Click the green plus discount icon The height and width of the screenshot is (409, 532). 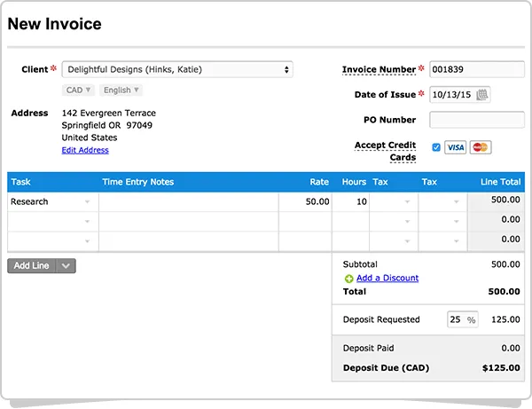coord(348,279)
